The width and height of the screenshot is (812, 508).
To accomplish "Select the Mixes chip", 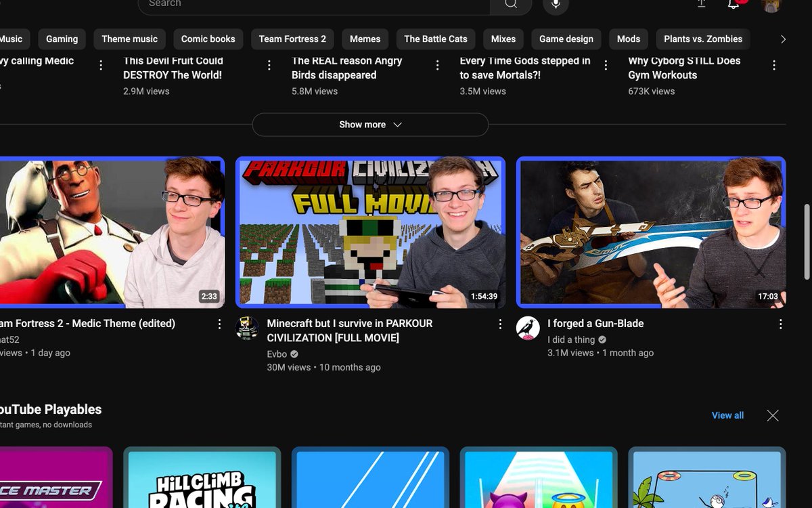I will point(503,39).
